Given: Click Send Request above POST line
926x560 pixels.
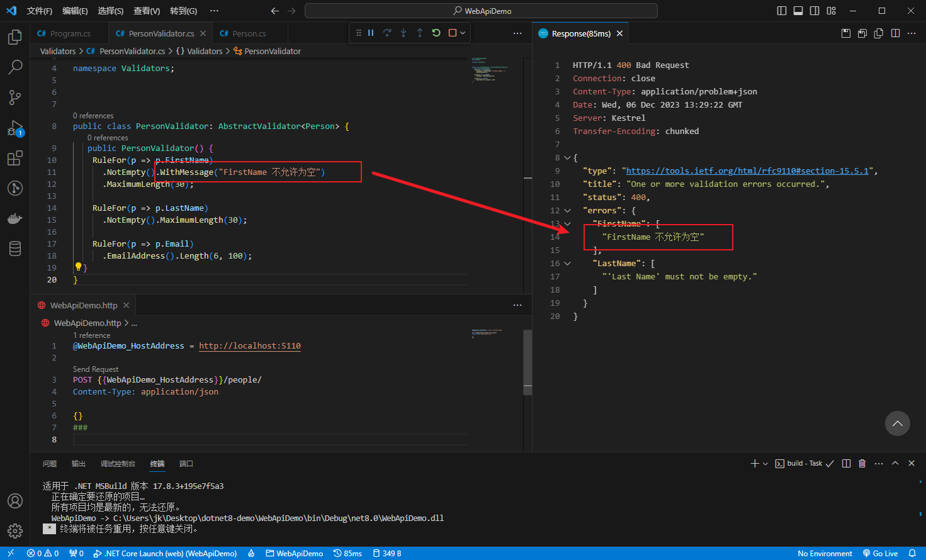Looking at the screenshot, I should pyautogui.click(x=96, y=369).
